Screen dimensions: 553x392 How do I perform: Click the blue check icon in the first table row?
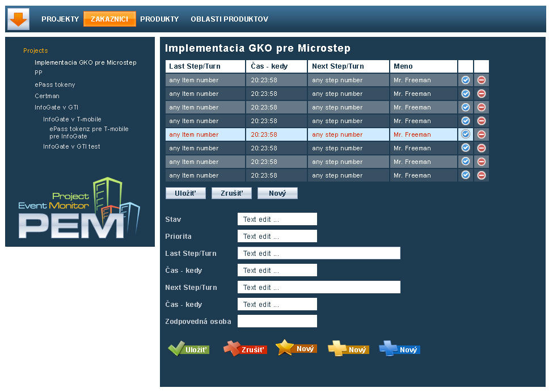tap(466, 80)
